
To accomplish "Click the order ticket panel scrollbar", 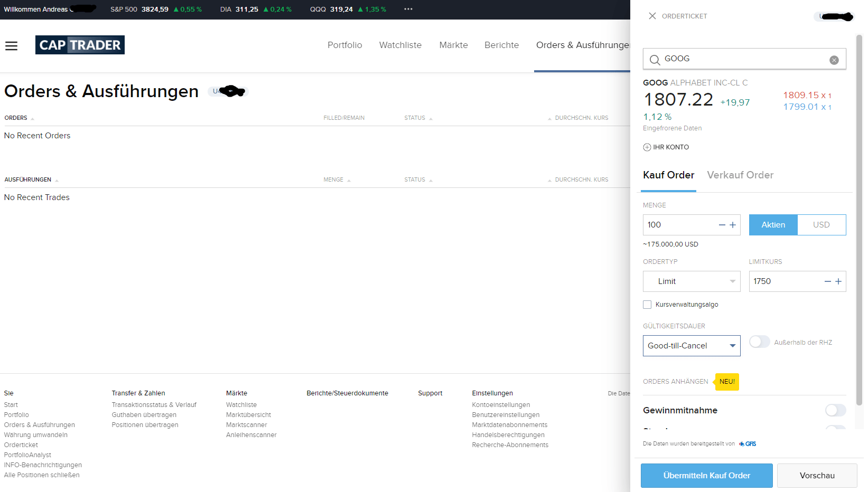I will click(x=860, y=220).
